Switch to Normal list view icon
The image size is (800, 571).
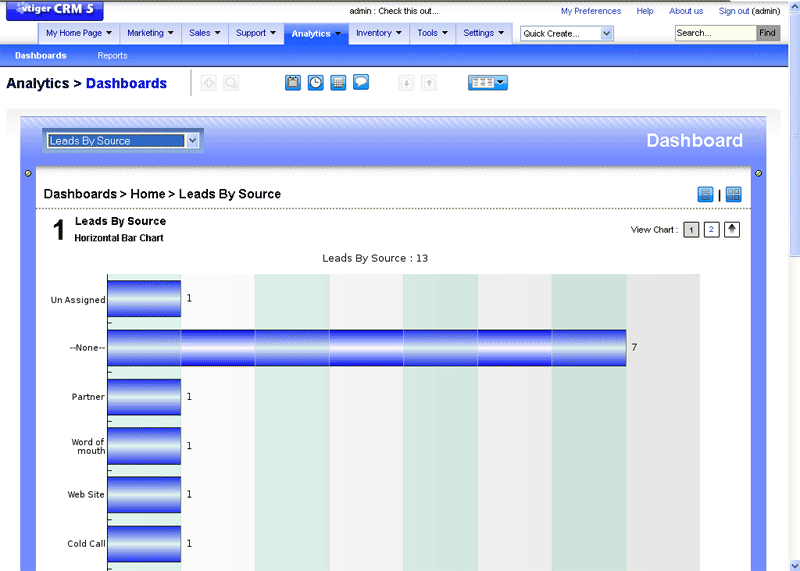point(705,194)
